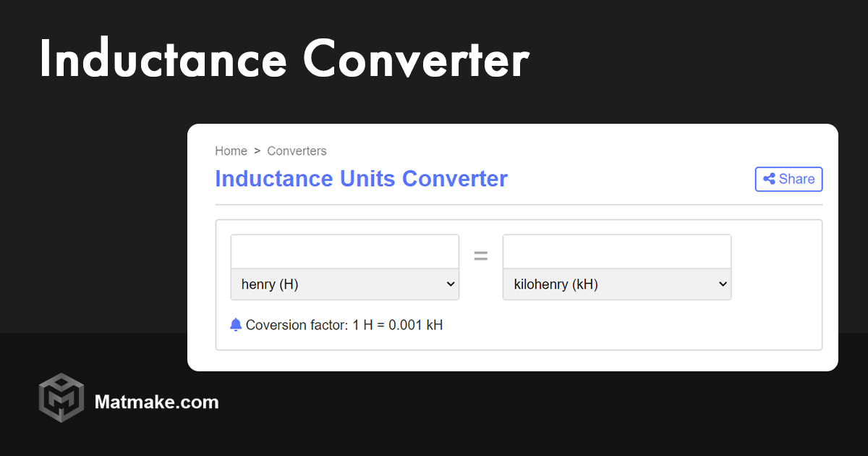
Task: Open the henry (H) unit dropdown
Action: (x=344, y=284)
